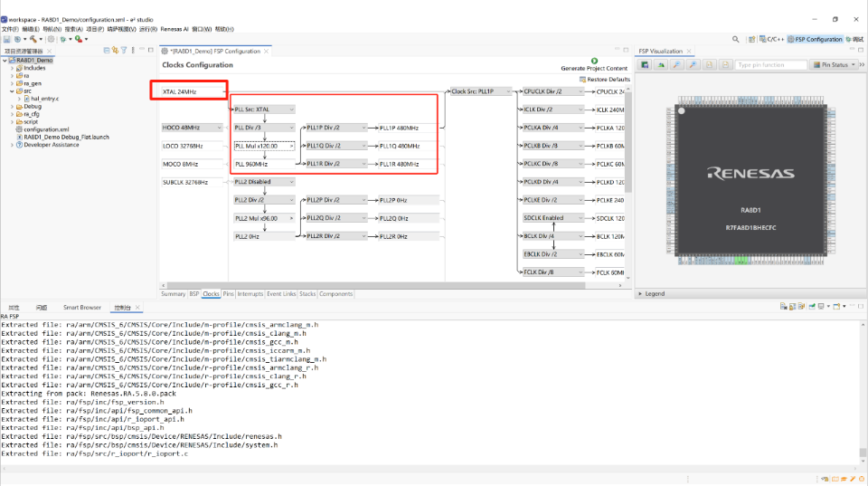This screenshot has width=868, height=486.
Task: Open PLL1P Div /2 dropdown
Action: [336, 128]
